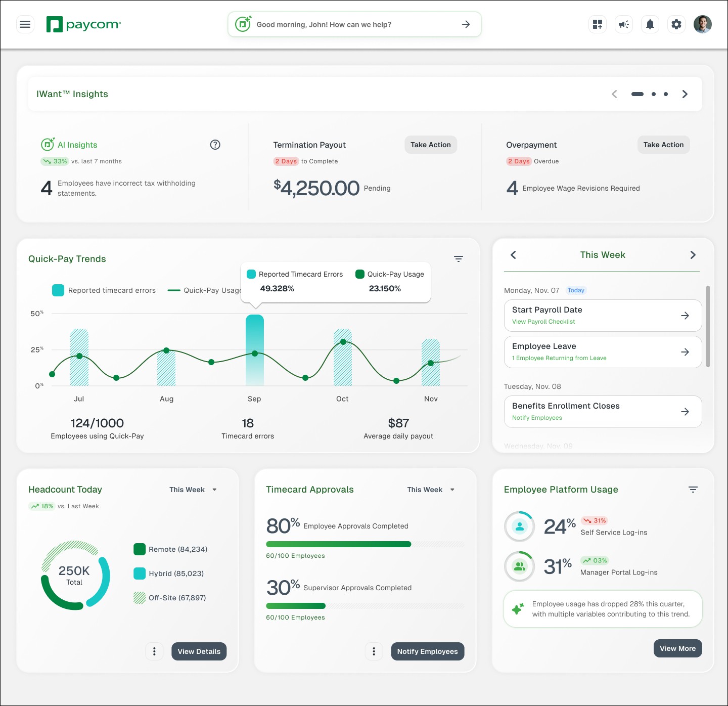Click the AI Insights sparkle icon

click(48, 144)
